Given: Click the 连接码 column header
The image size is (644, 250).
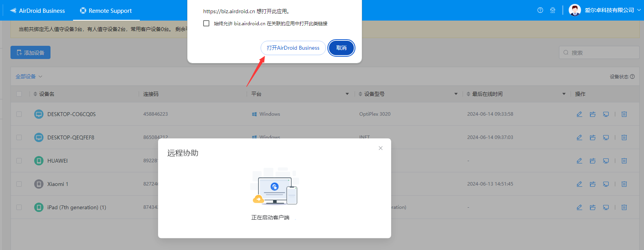Looking at the screenshot, I should pyautogui.click(x=151, y=94).
